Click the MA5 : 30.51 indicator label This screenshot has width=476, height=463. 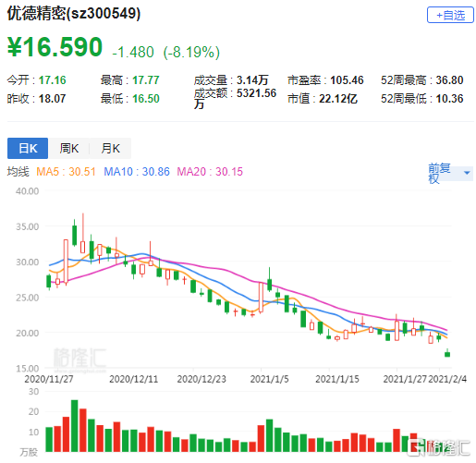66,172
